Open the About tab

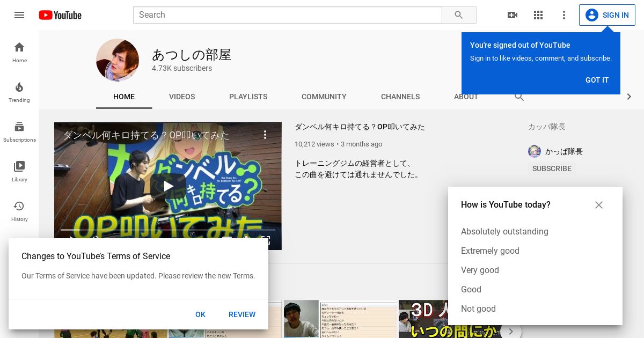466,97
